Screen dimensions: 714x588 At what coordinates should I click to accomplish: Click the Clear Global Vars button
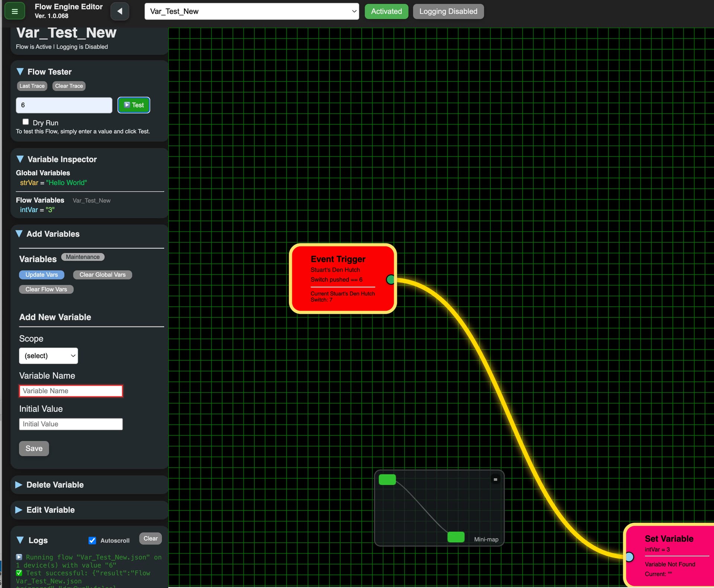102,275
